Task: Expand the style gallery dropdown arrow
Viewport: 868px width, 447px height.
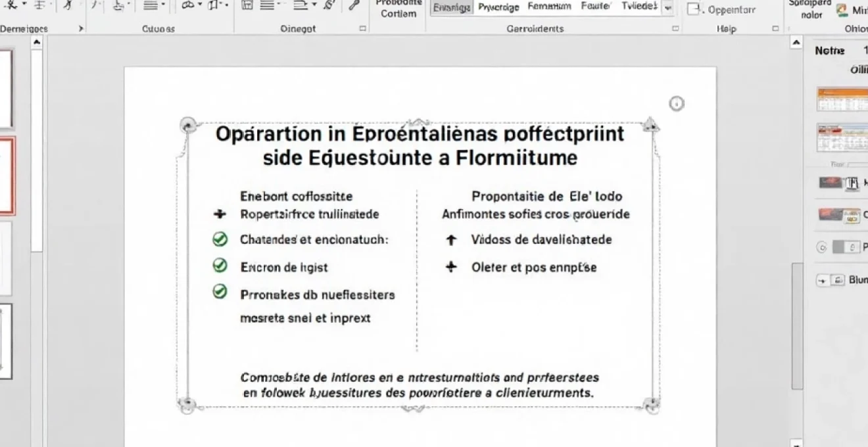Action: (668, 8)
